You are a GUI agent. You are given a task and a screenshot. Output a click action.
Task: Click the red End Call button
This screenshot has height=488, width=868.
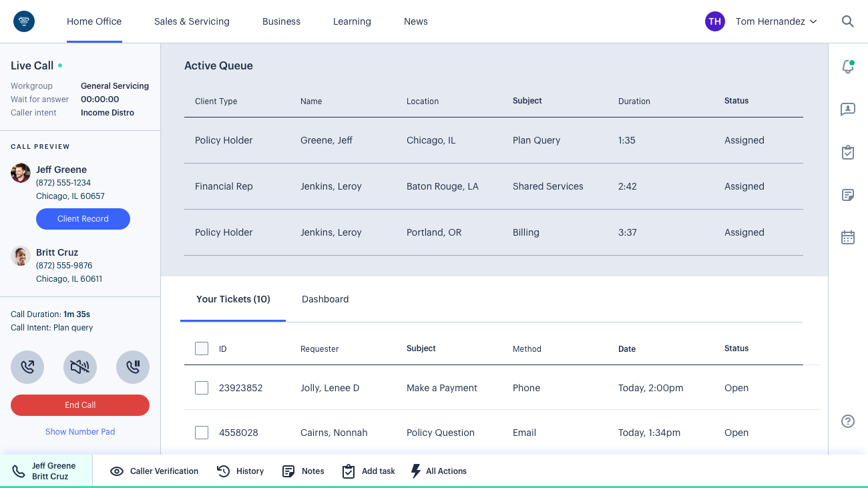tap(80, 405)
